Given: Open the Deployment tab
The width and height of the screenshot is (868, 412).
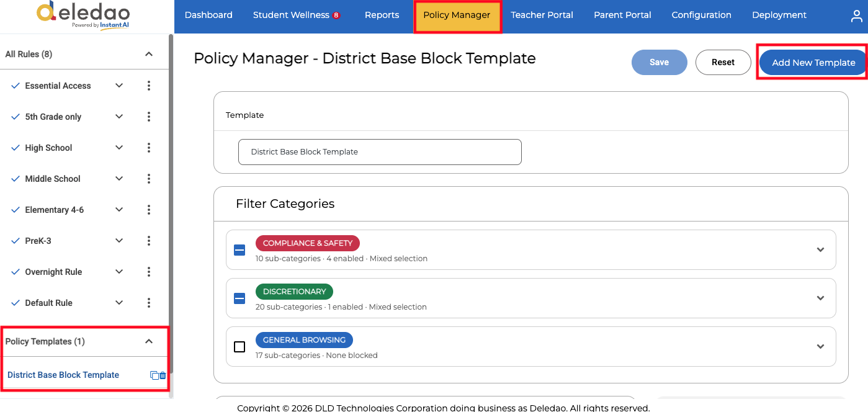Looking at the screenshot, I should [x=779, y=16].
